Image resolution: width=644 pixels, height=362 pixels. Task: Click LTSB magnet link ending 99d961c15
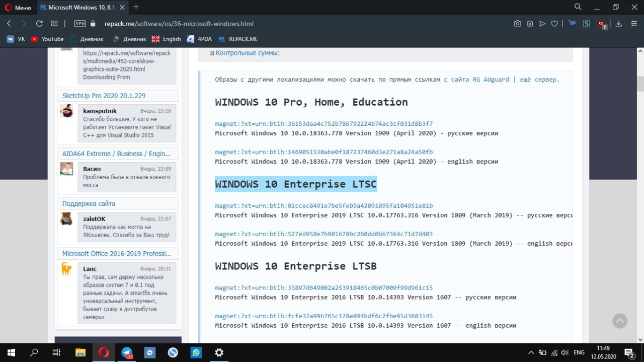click(x=324, y=288)
